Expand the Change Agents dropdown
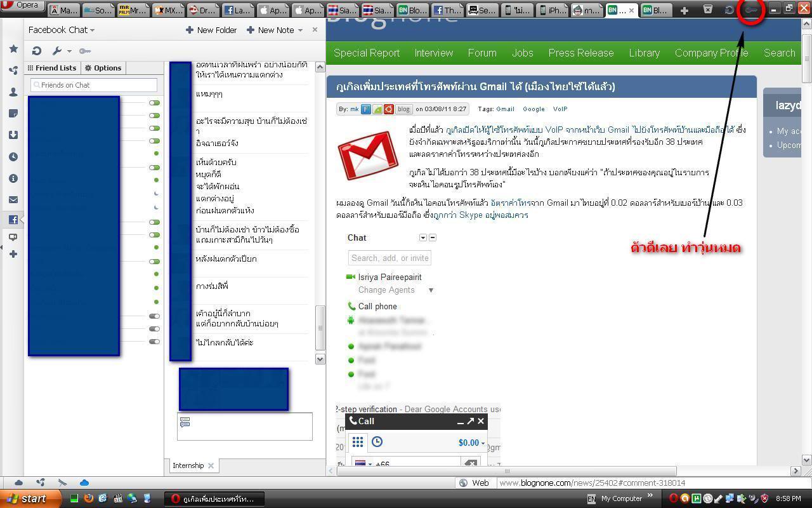The width and height of the screenshot is (812, 508). [x=431, y=290]
